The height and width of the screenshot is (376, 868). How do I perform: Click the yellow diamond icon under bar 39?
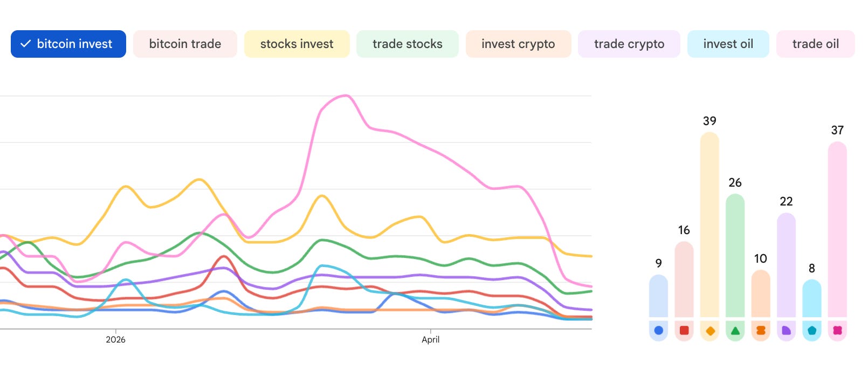[710, 331]
